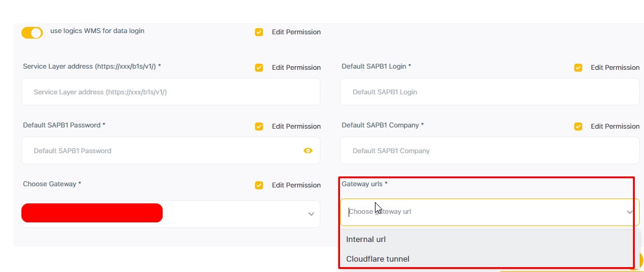Choose the 'Cloudflare tunnel' option
644x272 pixels.
377,259
